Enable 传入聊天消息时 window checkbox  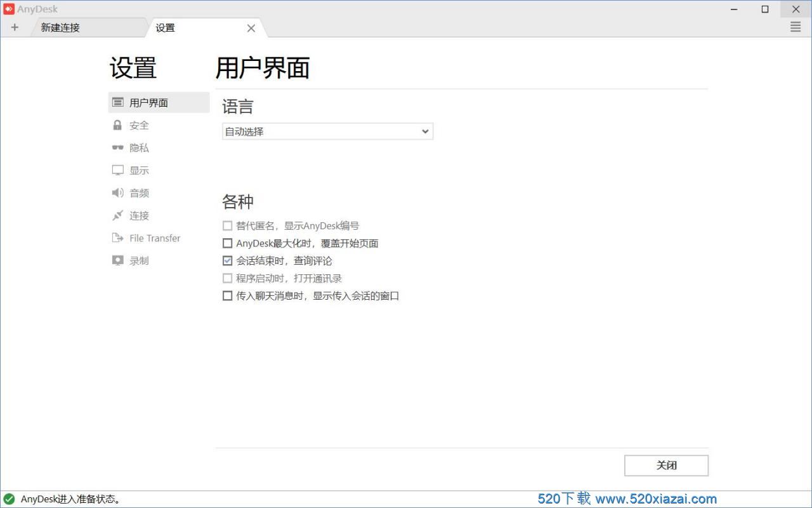click(227, 295)
